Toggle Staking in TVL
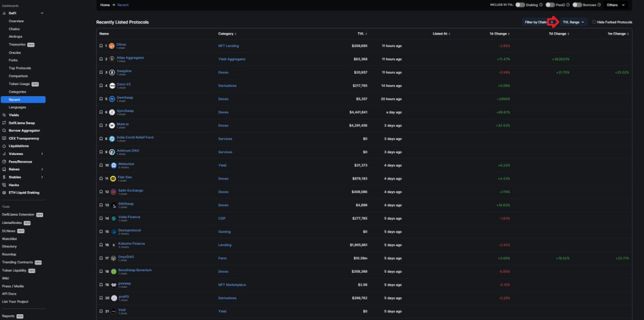This screenshot has width=644, height=320. pos(520,5)
